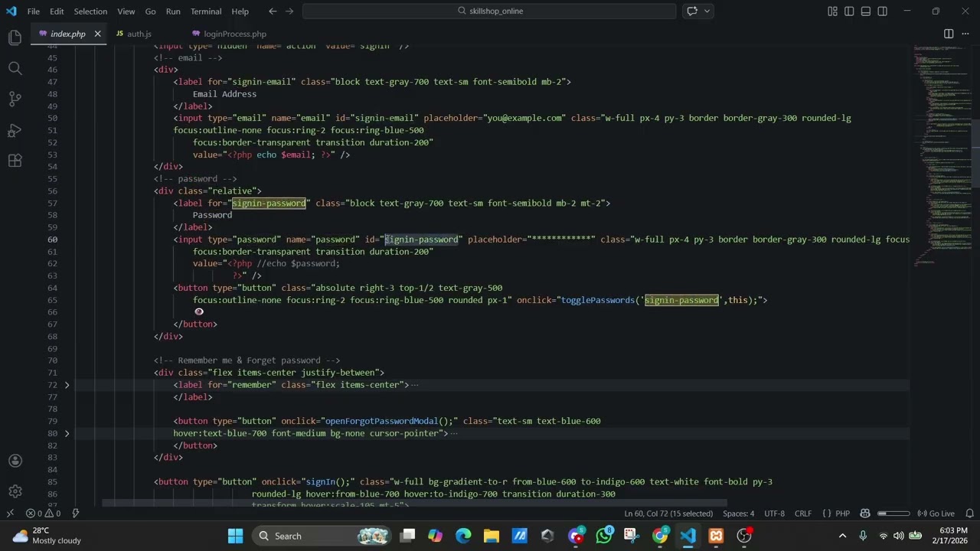Click the vertical editor scrollbar

tap(976, 153)
